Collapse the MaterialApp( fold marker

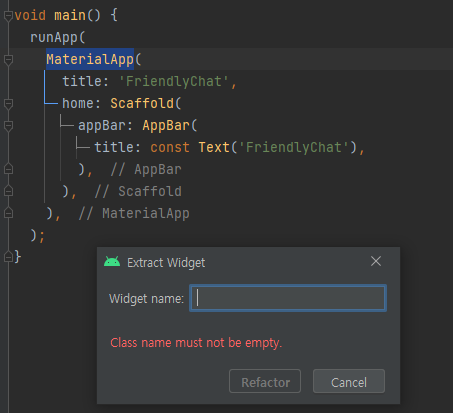8,60
